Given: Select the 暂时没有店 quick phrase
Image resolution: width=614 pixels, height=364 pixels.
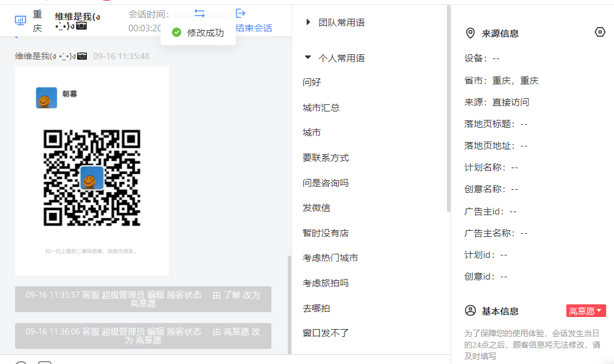Looking at the screenshot, I should [326, 233].
